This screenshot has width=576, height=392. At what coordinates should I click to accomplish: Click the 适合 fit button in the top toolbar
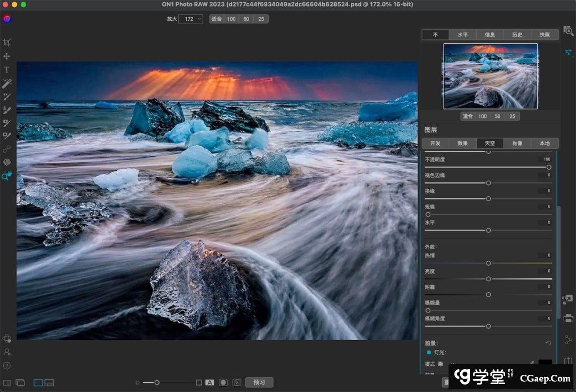(x=217, y=19)
